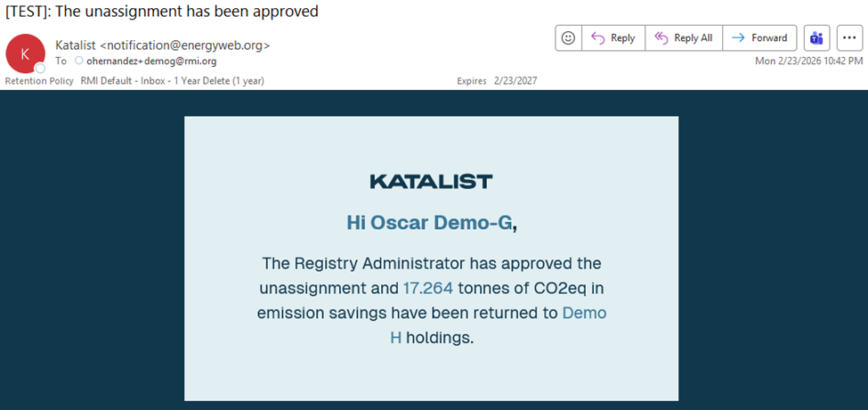The height and width of the screenshot is (410, 868).
Task: Forward this email
Action: [x=759, y=37]
